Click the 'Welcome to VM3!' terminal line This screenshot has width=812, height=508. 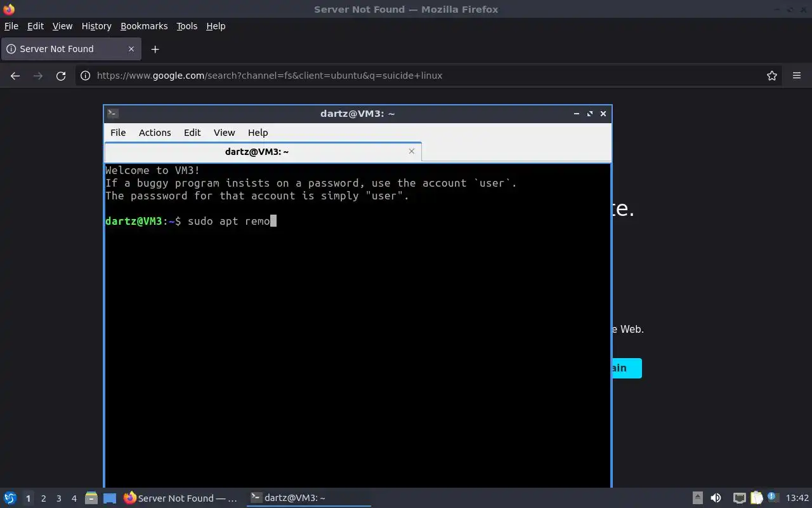[152, 170]
